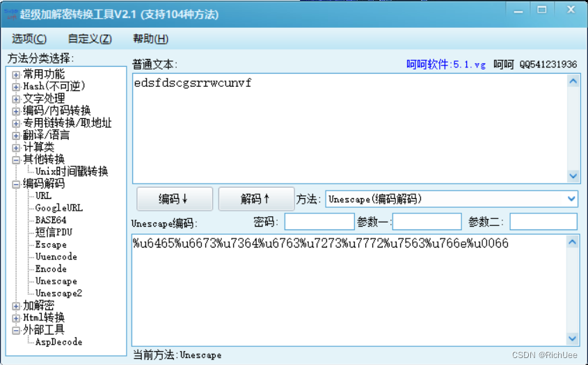Image resolution: width=588 pixels, height=365 pixels.
Task: Expand the 专用链转换/取地址 category
Action: (16, 123)
